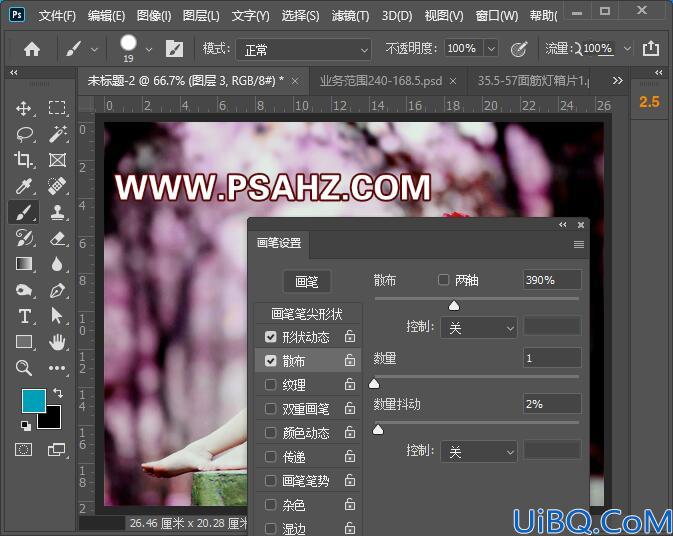Select the Crop tool

pyautogui.click(x=23, y=160)
